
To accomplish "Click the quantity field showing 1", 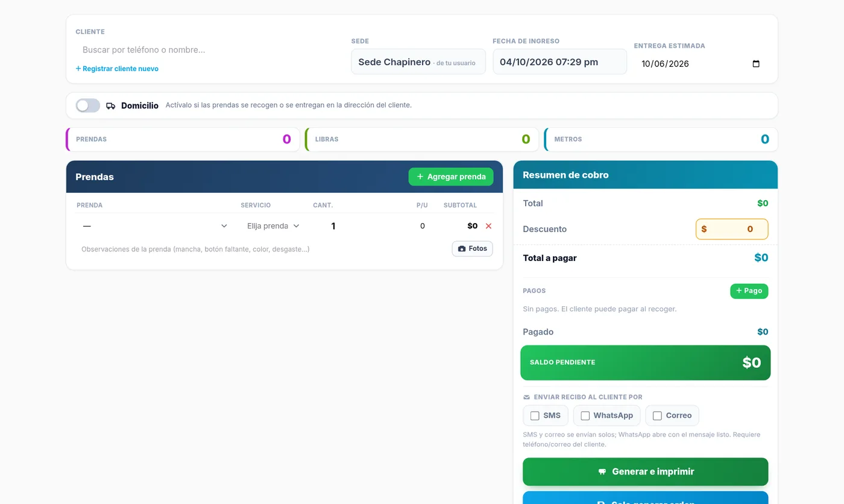I will click(x=333, y=226).
